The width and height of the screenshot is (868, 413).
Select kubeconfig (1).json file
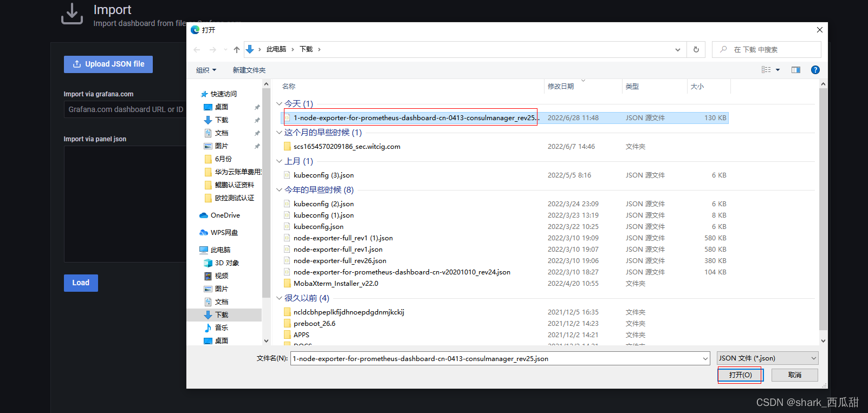point(506,215)
